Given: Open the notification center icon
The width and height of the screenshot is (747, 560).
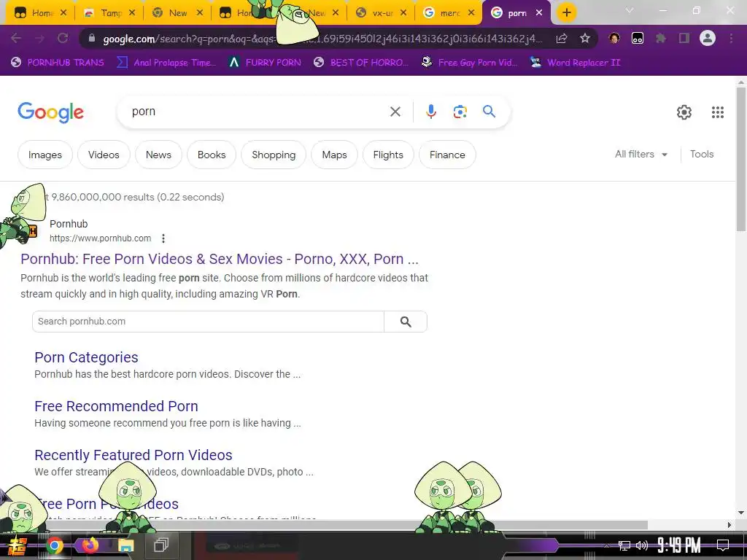Looking at the screenshot, I should 723,545.
